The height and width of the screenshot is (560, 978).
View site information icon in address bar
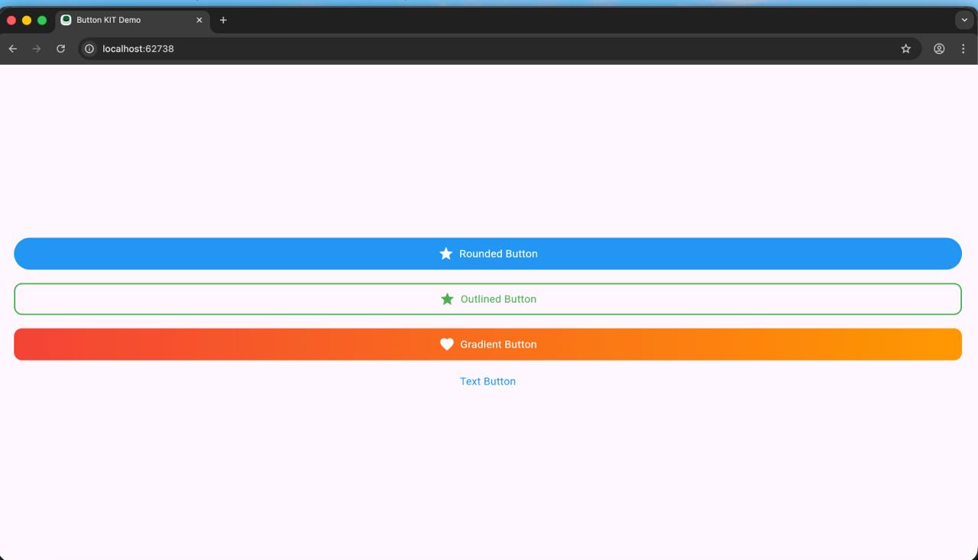[x=89, y=49]
